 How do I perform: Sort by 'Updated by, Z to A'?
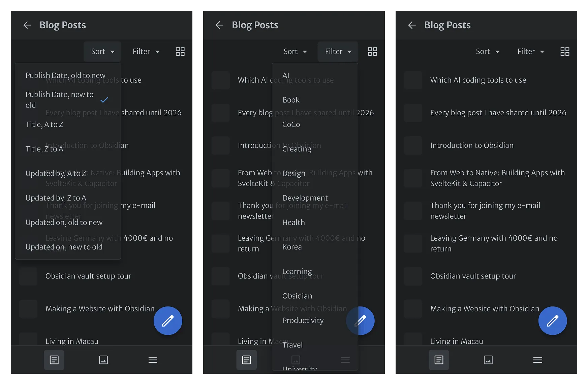(x=68, y=198)
